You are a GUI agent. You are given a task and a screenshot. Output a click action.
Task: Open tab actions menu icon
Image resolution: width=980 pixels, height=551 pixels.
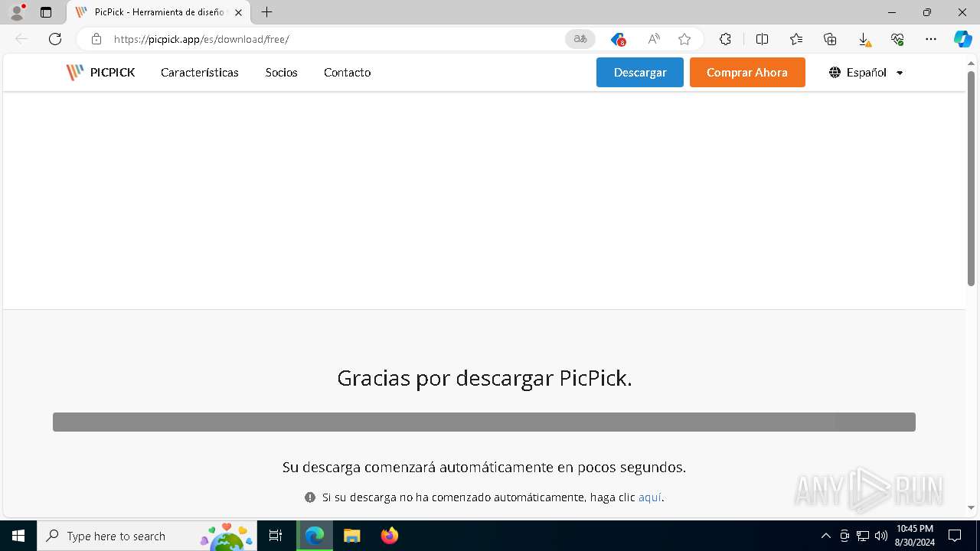[46, 12]
